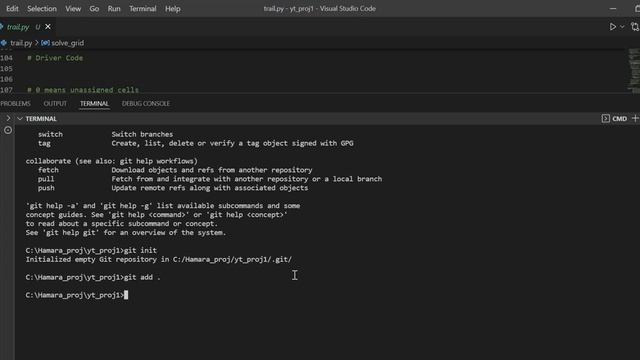Click the circle icon in terminal gutter
The width and height of the screenshot is (640, 360).
(8, 130)
